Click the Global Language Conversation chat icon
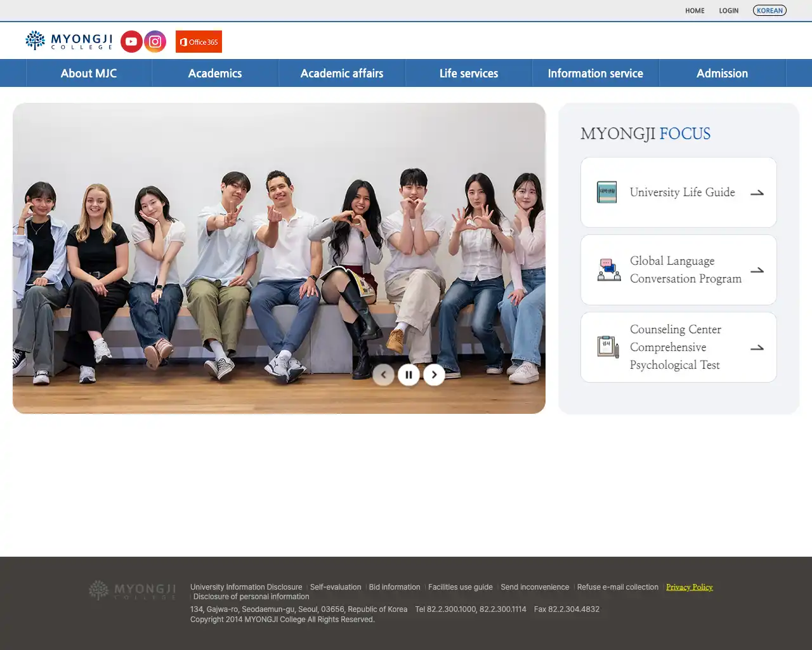This screenshot has height=650, width=812. pyautogui.click(x=609, y=270)
